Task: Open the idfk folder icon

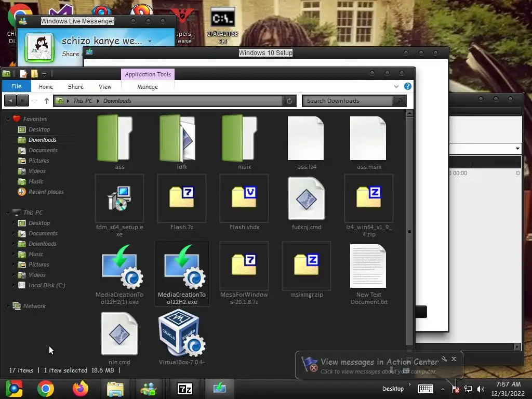Action: (178, 138)
